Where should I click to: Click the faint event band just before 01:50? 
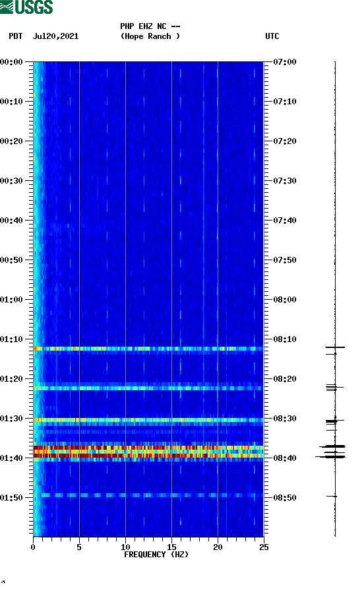148,495
